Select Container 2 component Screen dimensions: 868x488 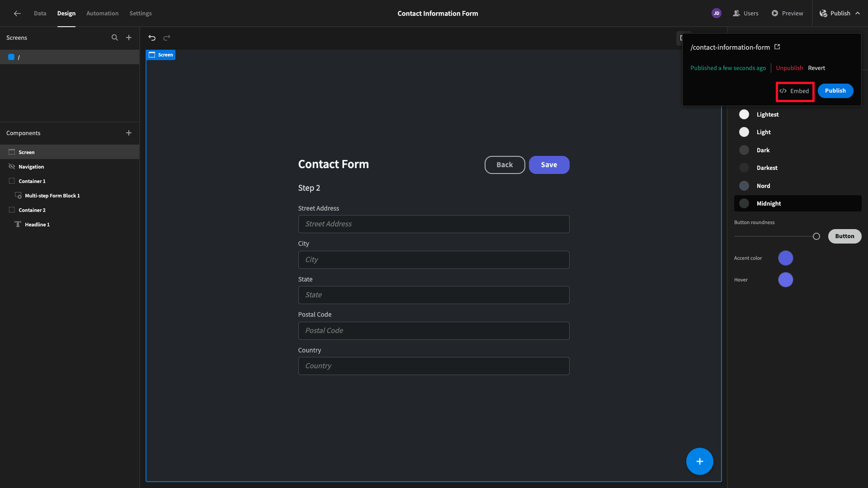70,210
